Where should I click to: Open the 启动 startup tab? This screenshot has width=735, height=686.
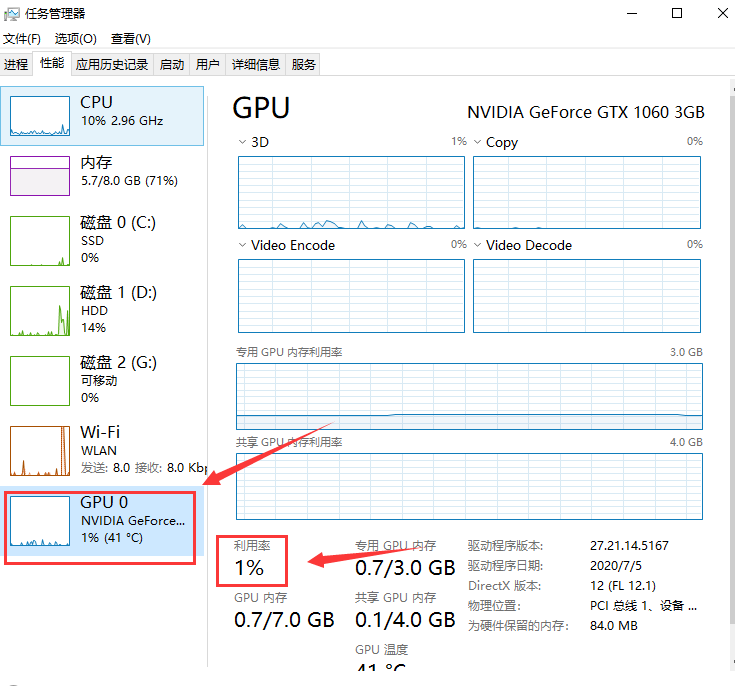coord(172,65)
